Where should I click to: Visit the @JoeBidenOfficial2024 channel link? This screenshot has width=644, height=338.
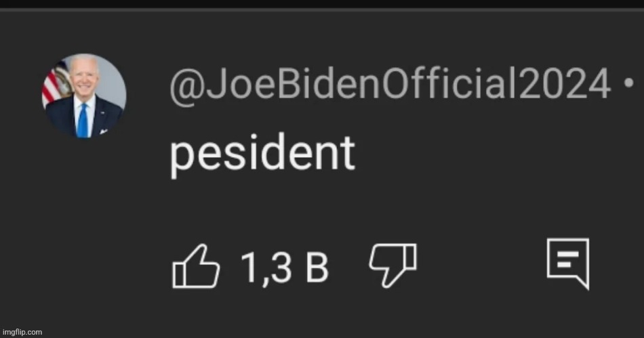[390, 87]
